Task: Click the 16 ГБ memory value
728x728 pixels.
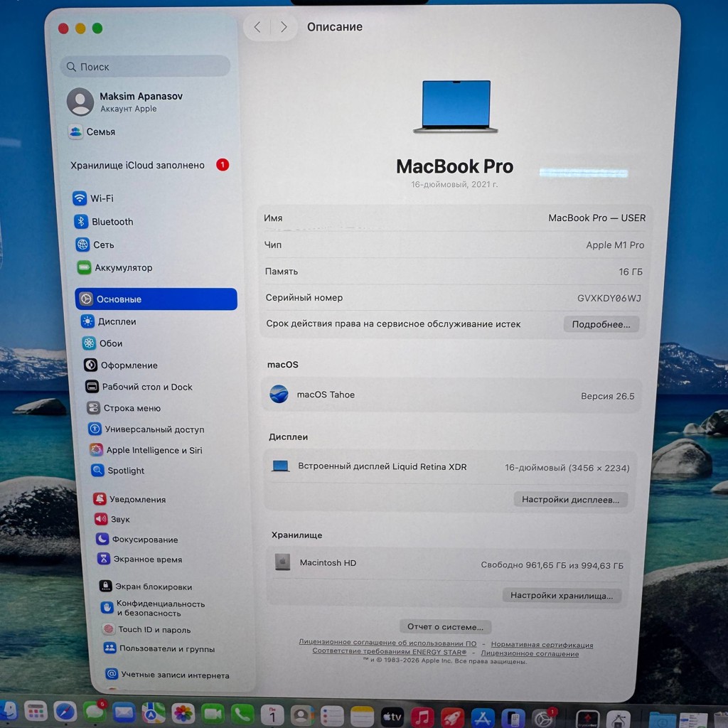Action: 631,272
